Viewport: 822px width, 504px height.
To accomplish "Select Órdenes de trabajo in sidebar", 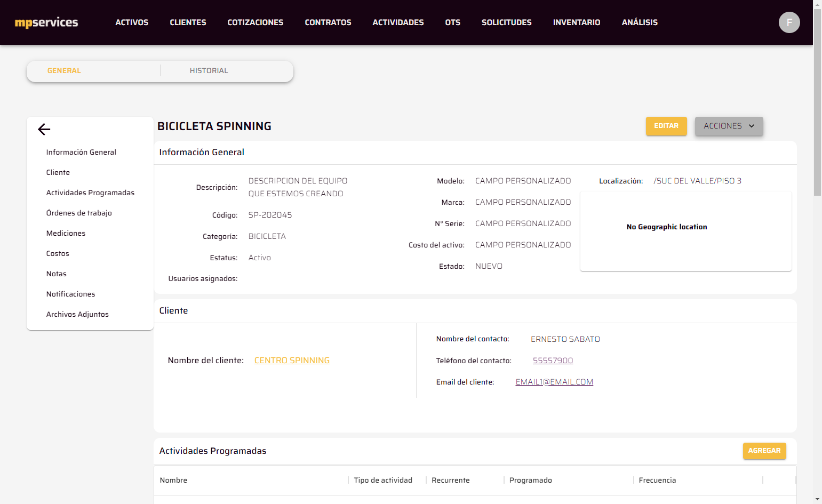I will (79, 213).
